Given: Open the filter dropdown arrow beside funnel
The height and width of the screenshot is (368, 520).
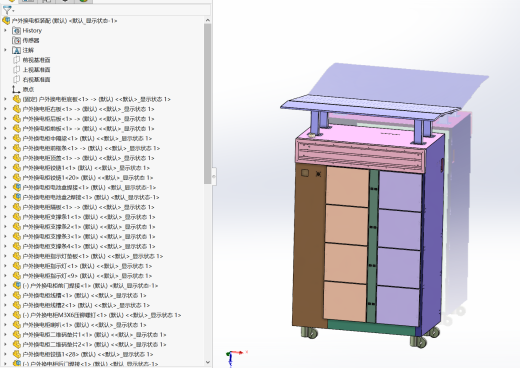Looking at the screenshot, I should pos(13,11).
